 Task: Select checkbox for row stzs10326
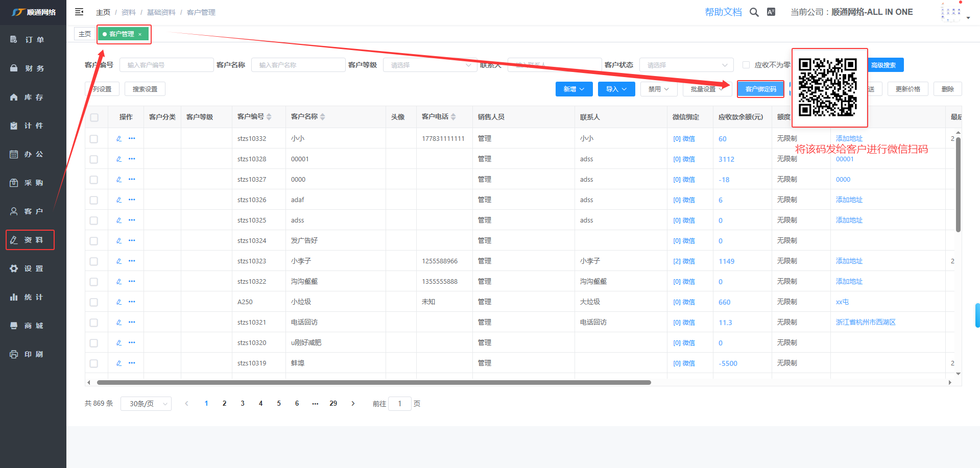point(94,200)
